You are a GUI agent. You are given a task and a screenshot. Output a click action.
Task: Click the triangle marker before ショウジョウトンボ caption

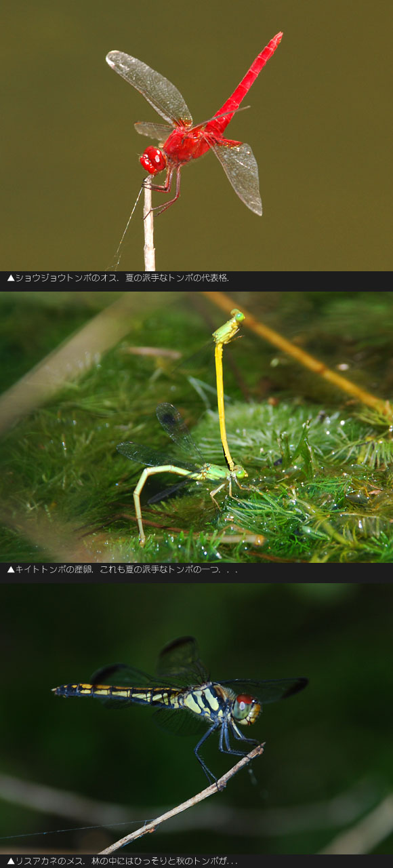click(x=10, y=278)
